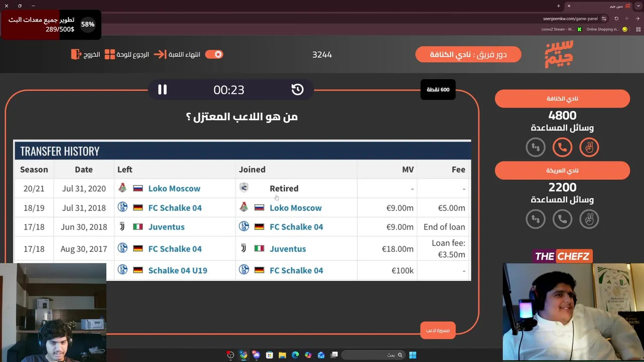Use the two-fingers help for نادي الكنافة
The height and width of the screenshot is (362, 644).
(x=589, y=147)
